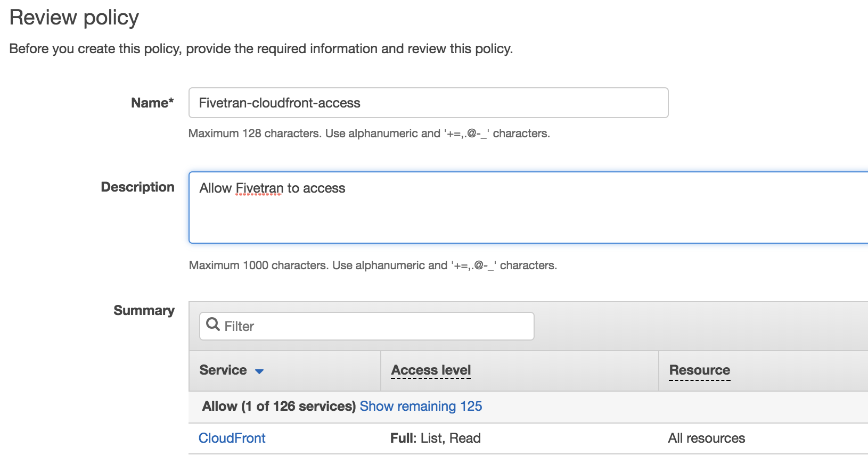The height and width of the screenshot is (464, 868).
Task: Click the 'Maximum 1000 characters' hint text
Action: click(373, 266)
